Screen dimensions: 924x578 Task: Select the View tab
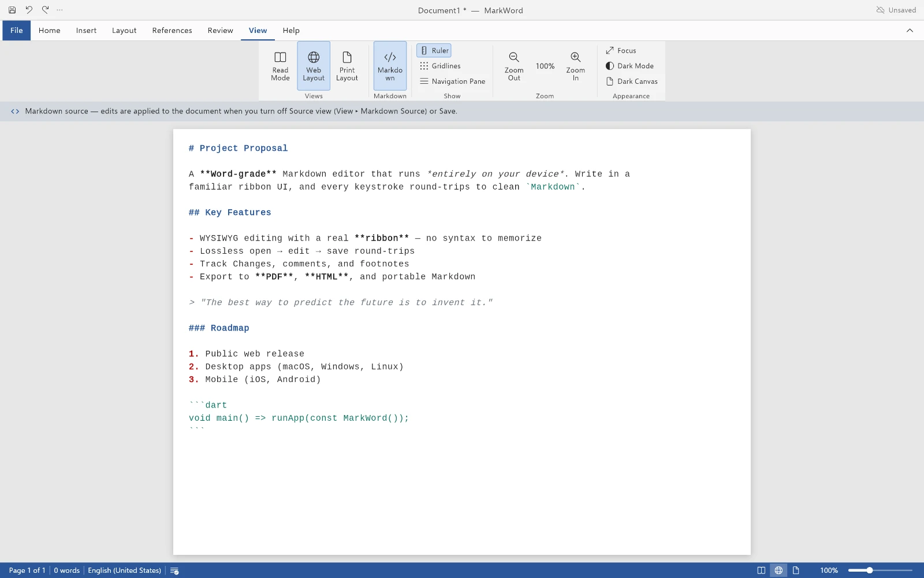[x=258, y=31]
